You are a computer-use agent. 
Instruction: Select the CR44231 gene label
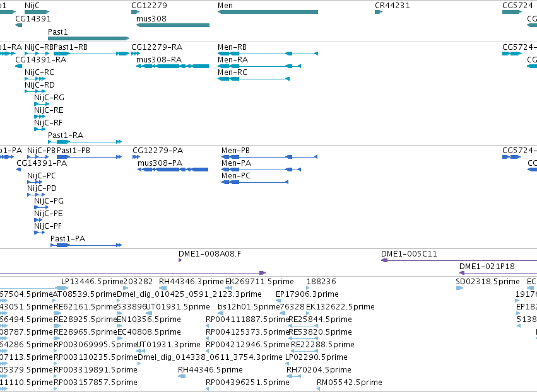[x=392, y=6]
